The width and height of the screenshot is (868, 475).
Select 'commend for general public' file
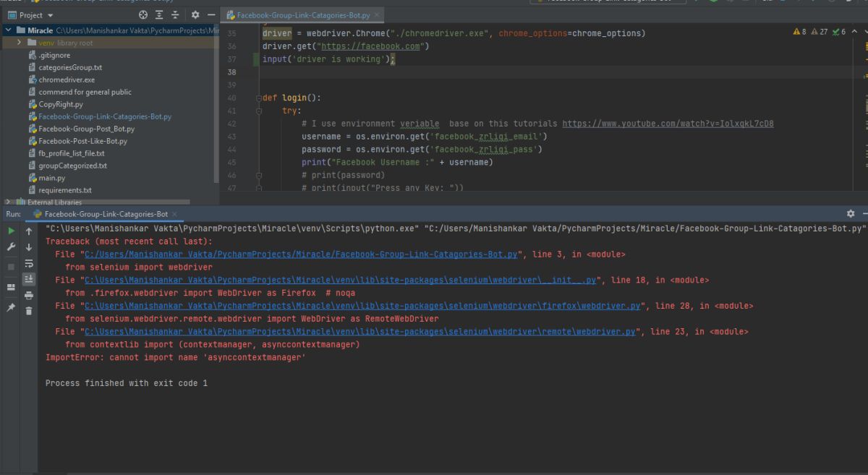click(85, 92)
